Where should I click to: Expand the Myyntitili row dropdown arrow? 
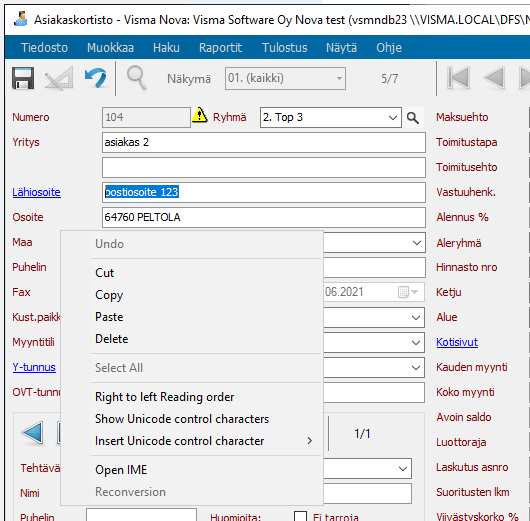[x=416, y=342]
